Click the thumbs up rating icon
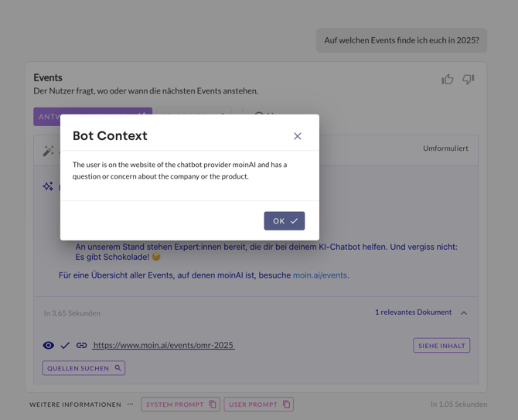This screenshot has height=420, width=518. point(448,79)
